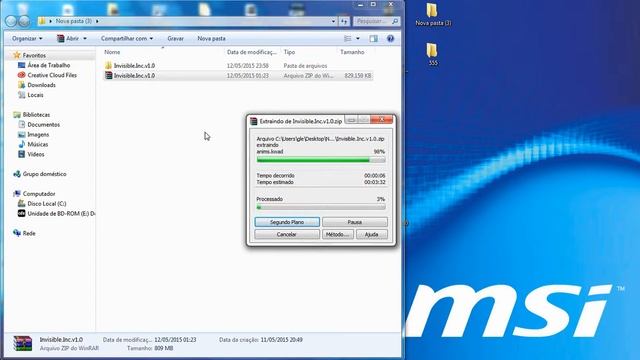The height and width of the screenshot is (360, 640).
Task: Click the Pesquisar search field
Action: point(376,21)
